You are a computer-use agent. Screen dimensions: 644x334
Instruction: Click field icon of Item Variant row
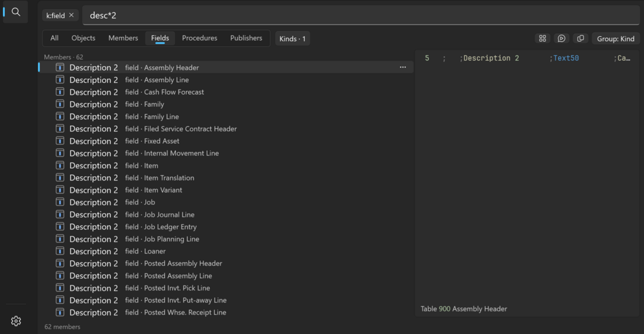tap(60, 190)
